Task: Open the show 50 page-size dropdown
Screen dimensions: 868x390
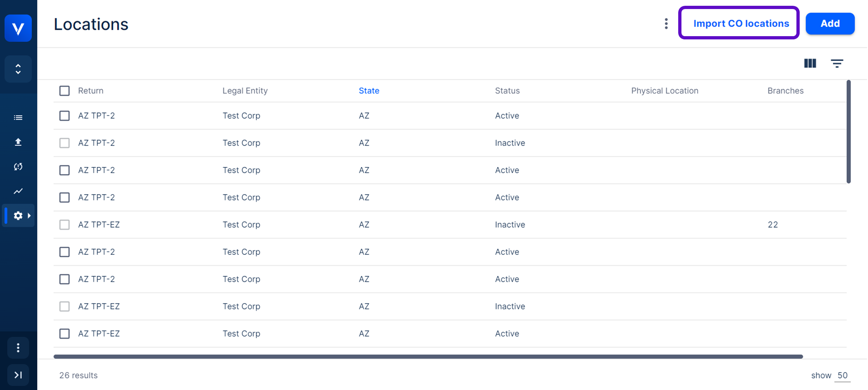Action: [x=842, y=375]
